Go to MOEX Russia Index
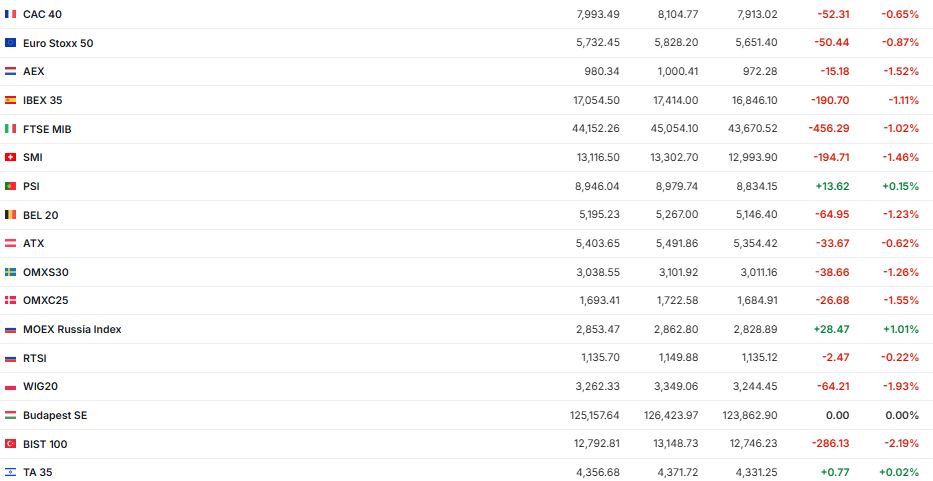The height and width of the screenshot is (481, 933). (x=72, y=329)
